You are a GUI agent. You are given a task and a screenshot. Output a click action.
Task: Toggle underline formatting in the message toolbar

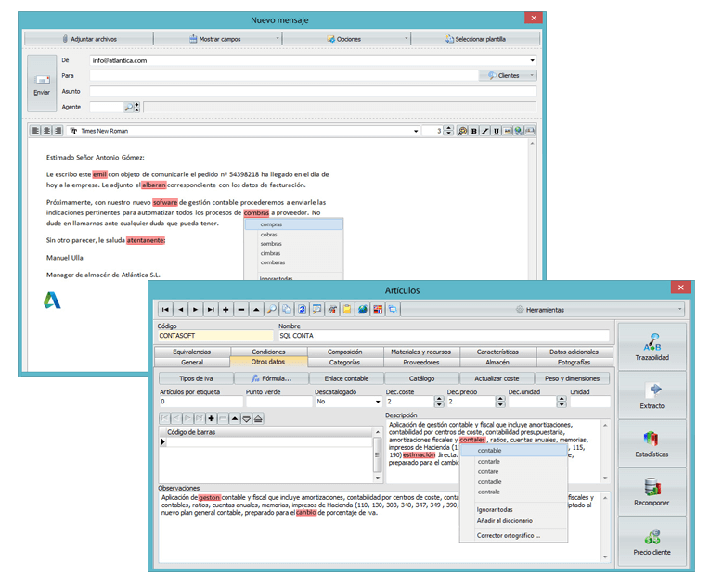pos(496,132)
